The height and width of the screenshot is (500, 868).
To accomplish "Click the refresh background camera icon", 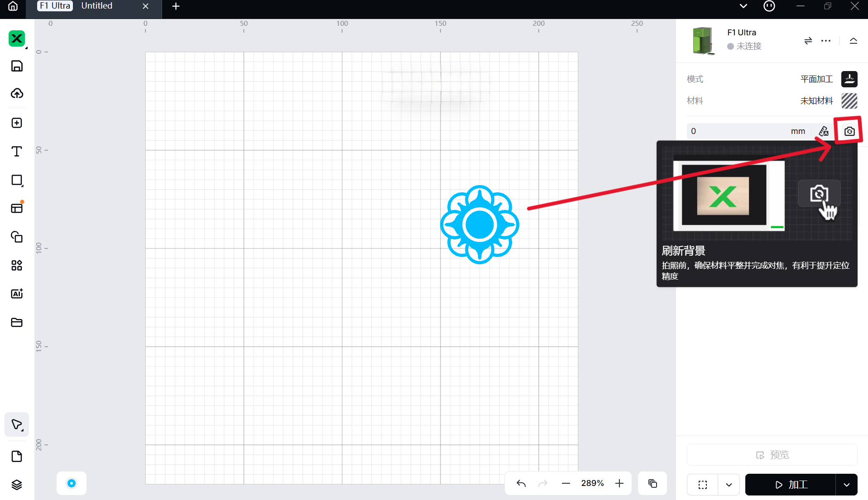I will click(x=849, y=131).
